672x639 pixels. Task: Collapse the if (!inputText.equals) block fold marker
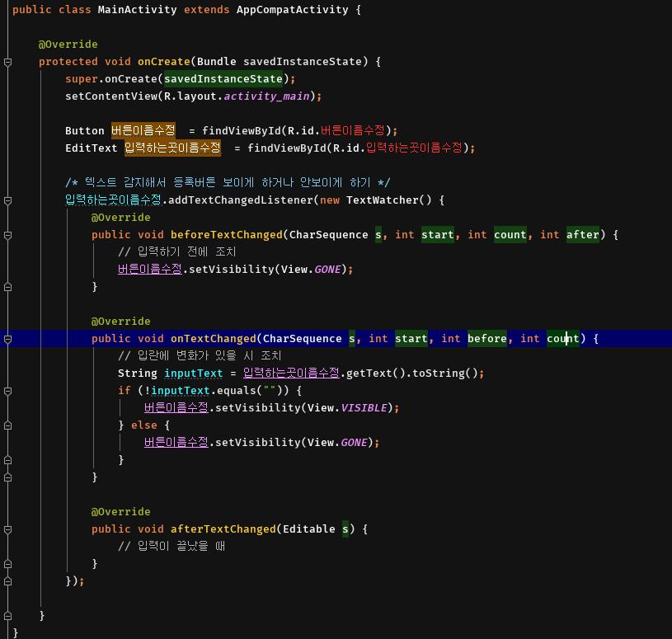point(7,391)
